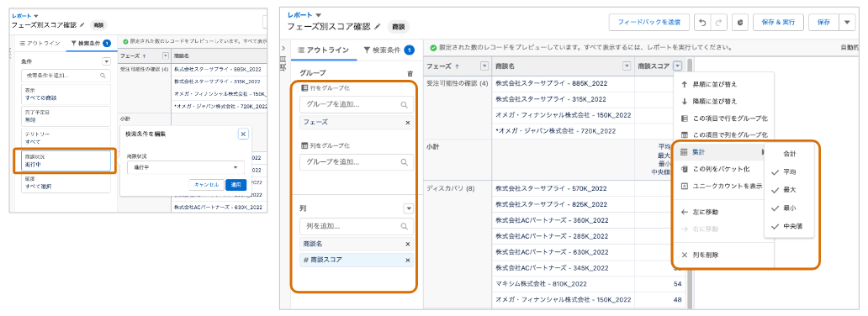Click the テリトリー すべて filter card
This screenshot has height=316, width=868.
point(66,138)
